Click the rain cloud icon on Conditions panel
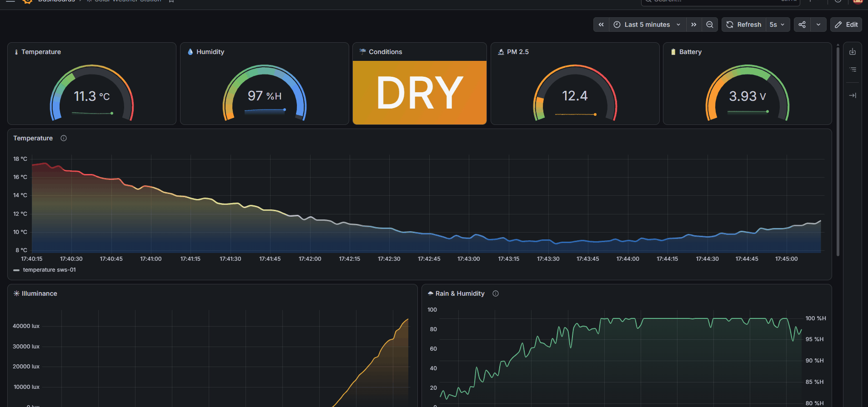This screenshot has height=407, width=868. click(x=362, y=52)
